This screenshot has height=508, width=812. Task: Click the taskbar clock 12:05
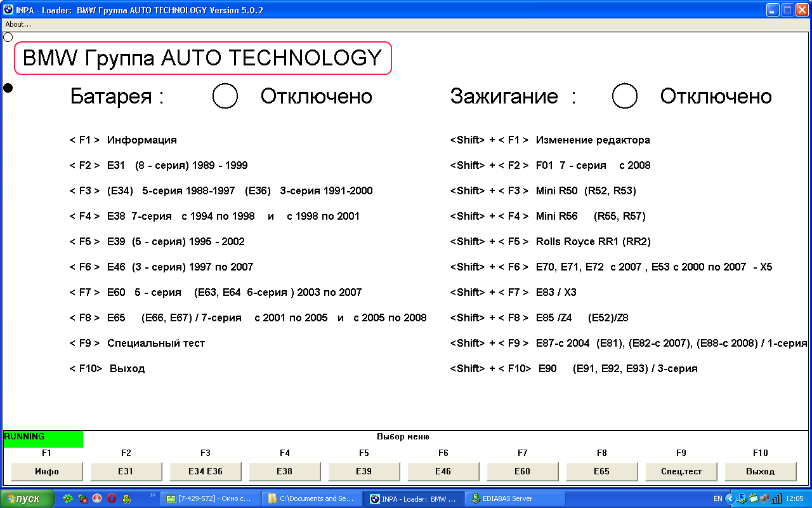pyautogui.click(x=795, y=499)
